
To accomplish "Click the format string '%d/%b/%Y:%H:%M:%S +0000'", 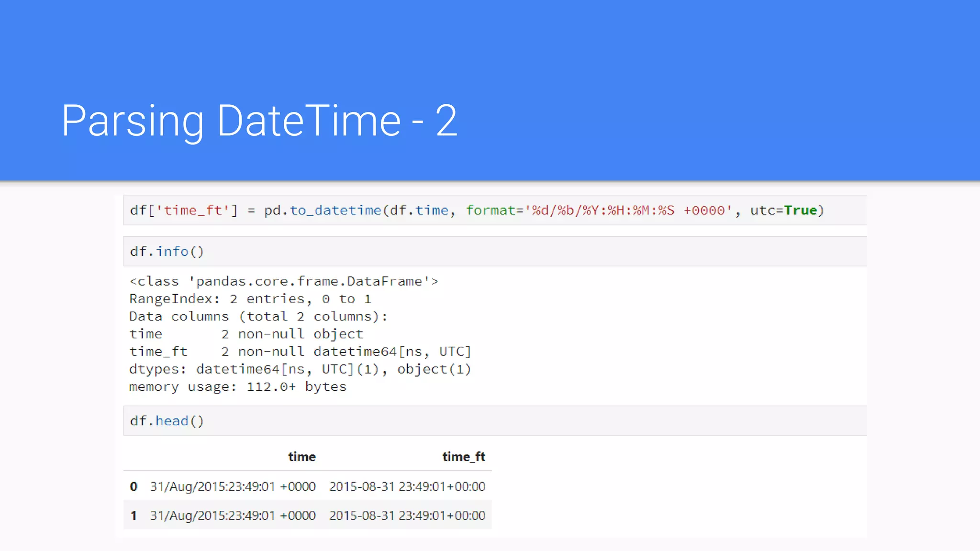I will [x=629, y=210].
